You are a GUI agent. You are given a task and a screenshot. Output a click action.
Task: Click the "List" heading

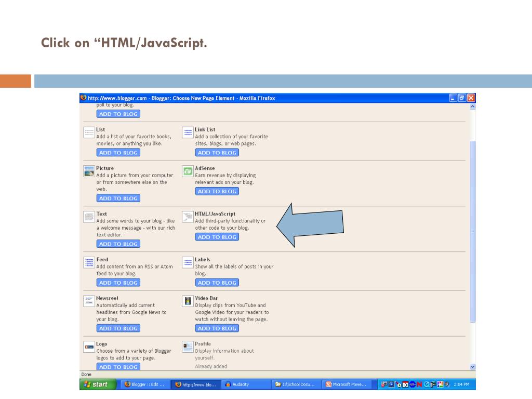tap(100, 129)
